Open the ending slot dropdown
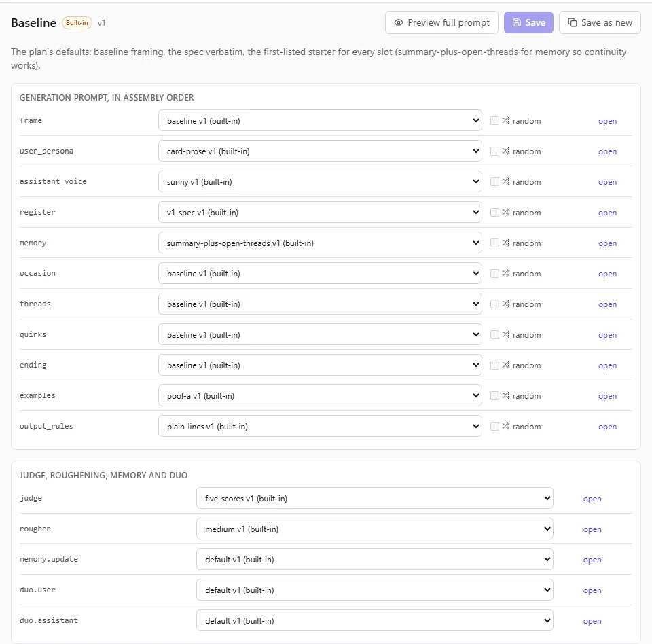 point(320,365)
